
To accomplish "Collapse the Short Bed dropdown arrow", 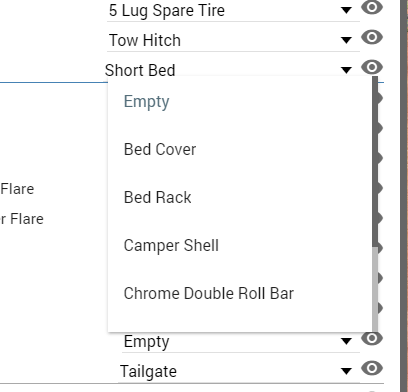I will [346, 70].
